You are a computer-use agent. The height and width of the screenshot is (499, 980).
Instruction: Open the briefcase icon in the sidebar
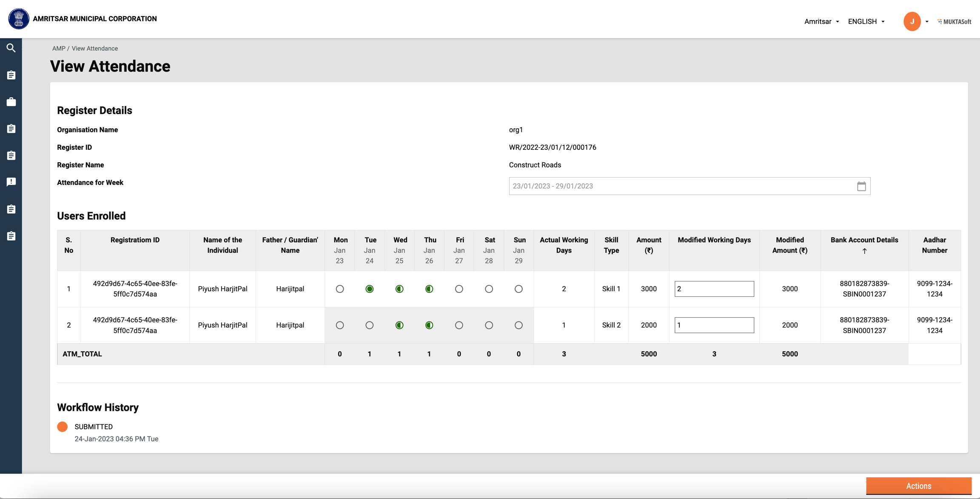click(11, 102)
